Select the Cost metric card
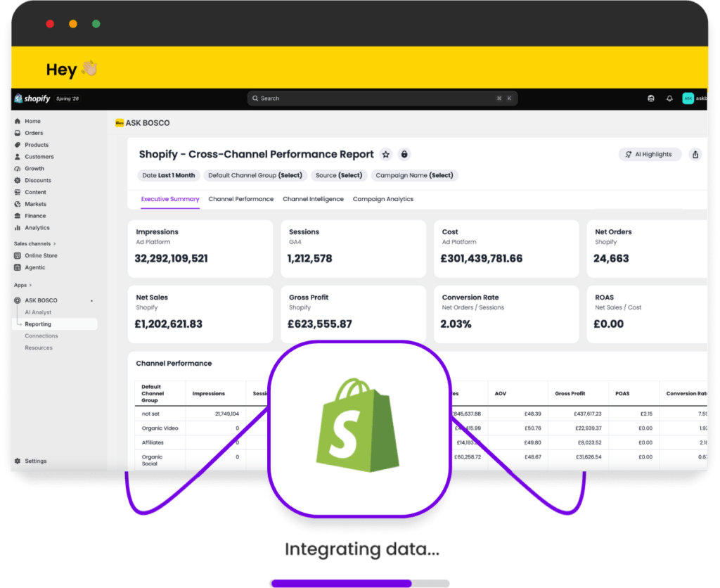Image resolution: width=720 pixels, height=588 pixels. point(506,248)
